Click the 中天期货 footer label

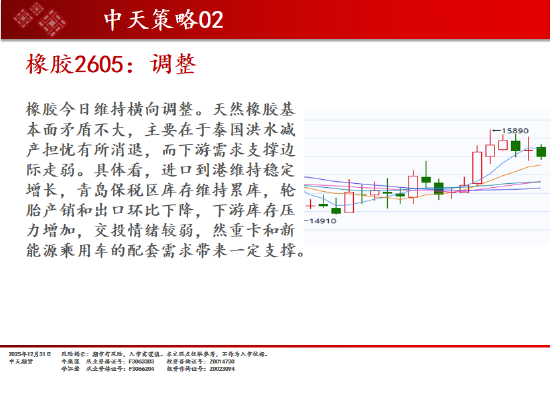point(21,361)
